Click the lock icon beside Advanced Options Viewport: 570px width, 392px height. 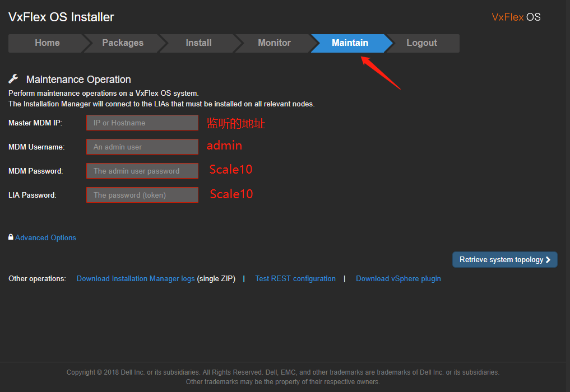pyautogui.click(x=11, y=237)
